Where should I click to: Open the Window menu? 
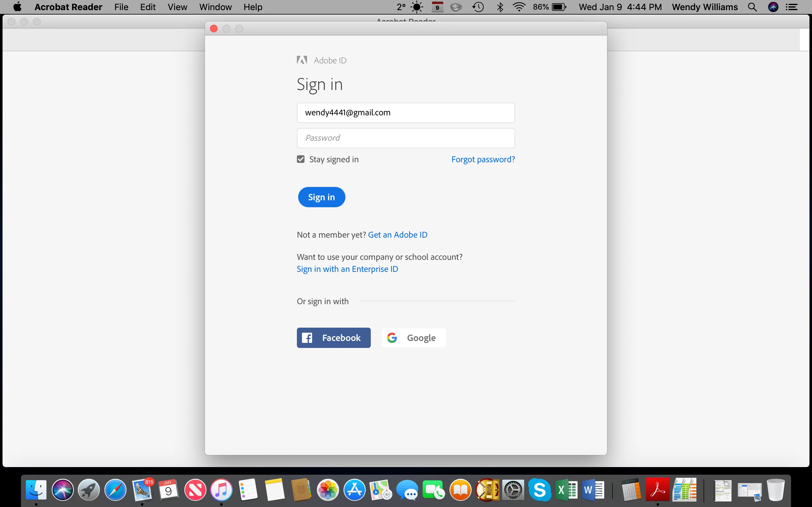click(x=215, y=7)
